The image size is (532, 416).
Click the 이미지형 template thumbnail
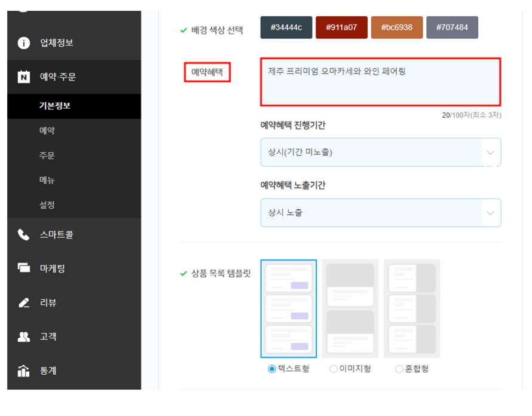(x=350, y=309)
